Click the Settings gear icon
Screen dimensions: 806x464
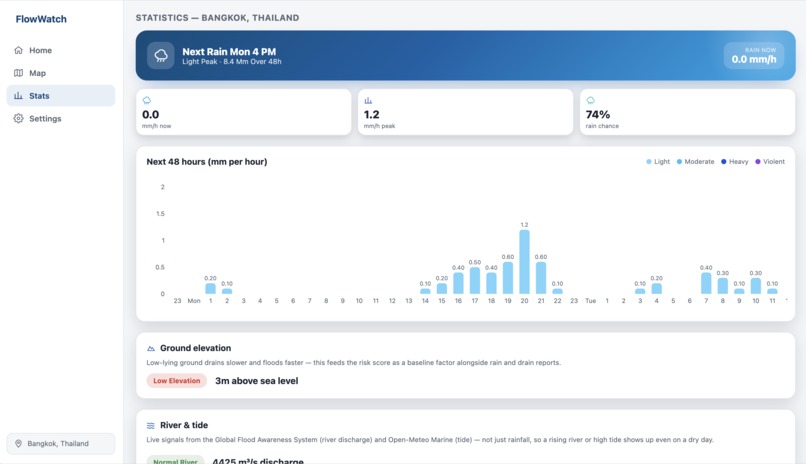(x=19, y=118)
